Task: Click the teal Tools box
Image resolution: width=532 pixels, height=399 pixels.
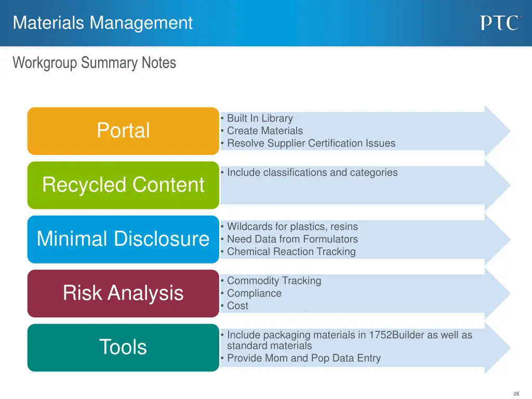Action: [123, 348]
